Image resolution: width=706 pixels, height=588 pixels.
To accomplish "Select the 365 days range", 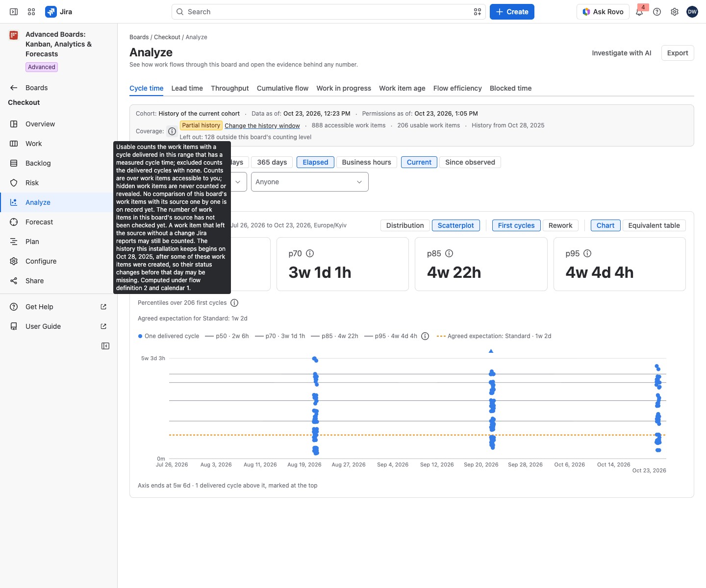I will point(272,162).
